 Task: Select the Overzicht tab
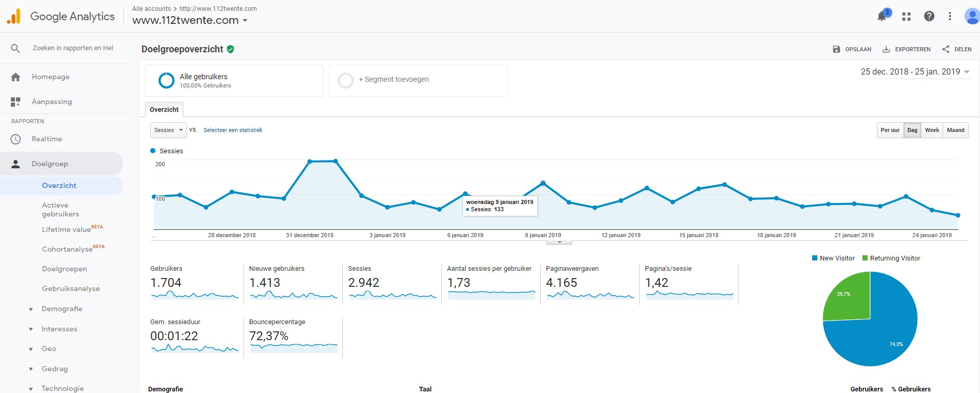(164, 109)
